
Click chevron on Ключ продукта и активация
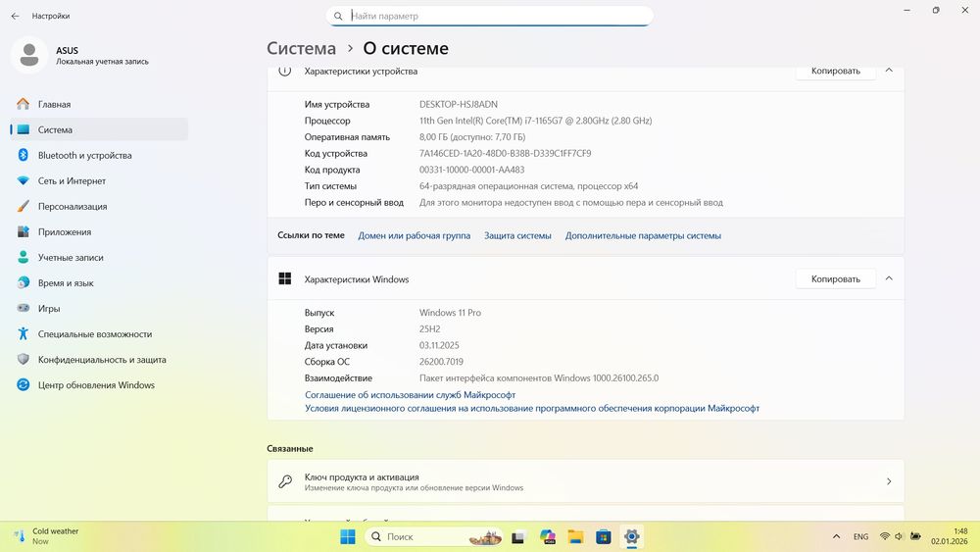click(889, 481)
